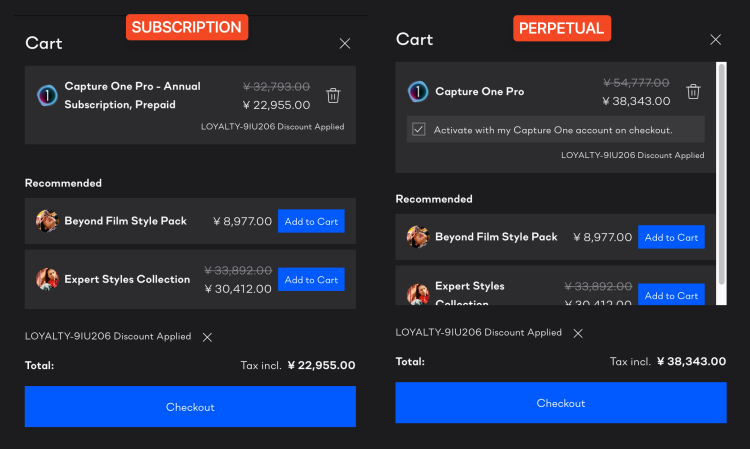The height and width of the screenshot is (449, 750).
Task: Click 'Capture One Pro - Annual Subscription, Prepaid' title
Action: click(x=132, y=95)
